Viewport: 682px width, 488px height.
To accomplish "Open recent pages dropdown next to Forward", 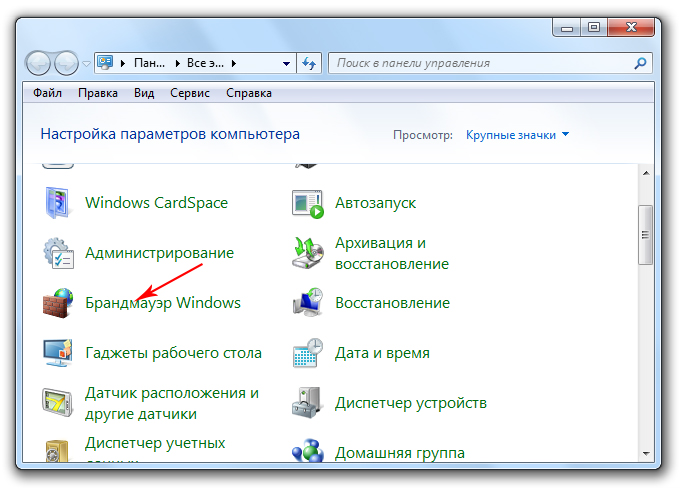I will click(87, 64).
